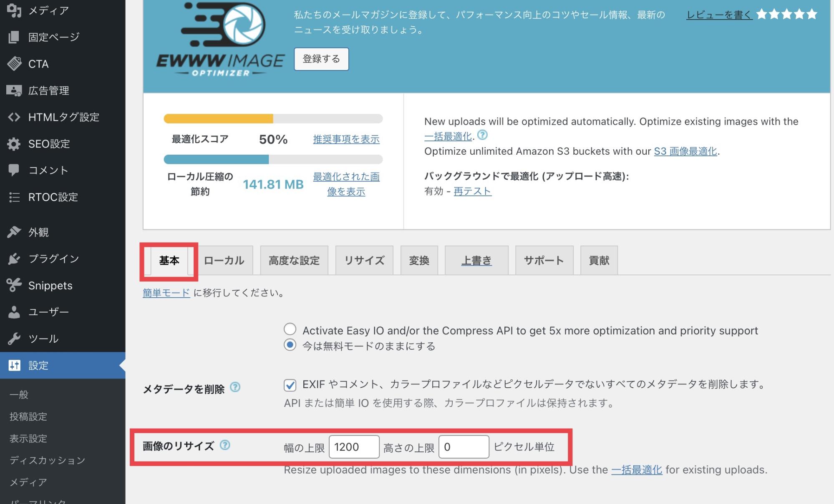Switch to the ローカル tab
Viewport: 834px width, 504px height.
(x=224, y=261)
